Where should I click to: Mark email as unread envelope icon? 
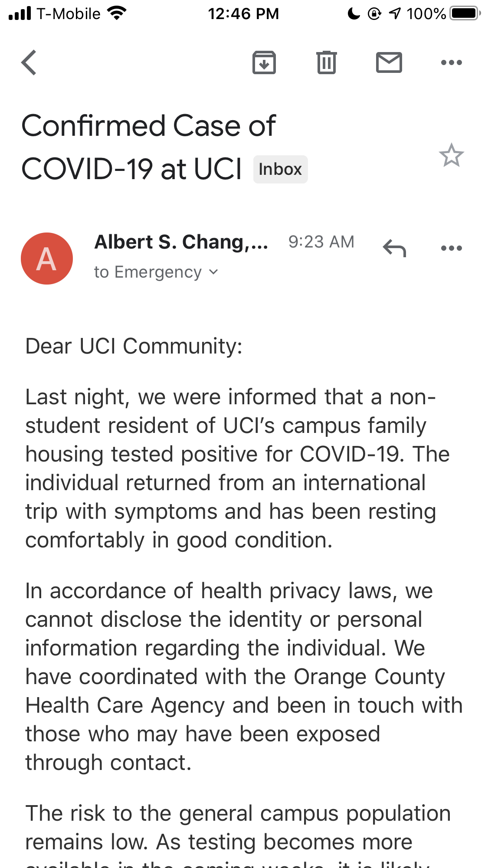(389, 63)
